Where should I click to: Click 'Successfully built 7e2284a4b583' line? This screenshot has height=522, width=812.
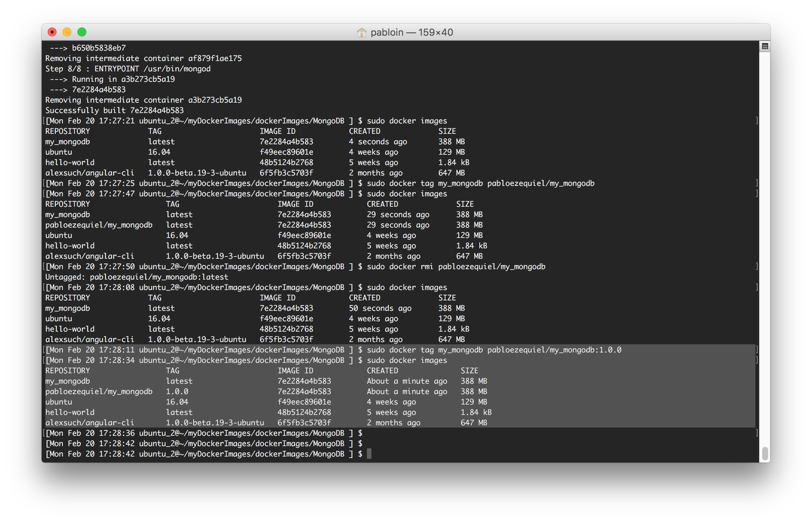click(115, 110)
